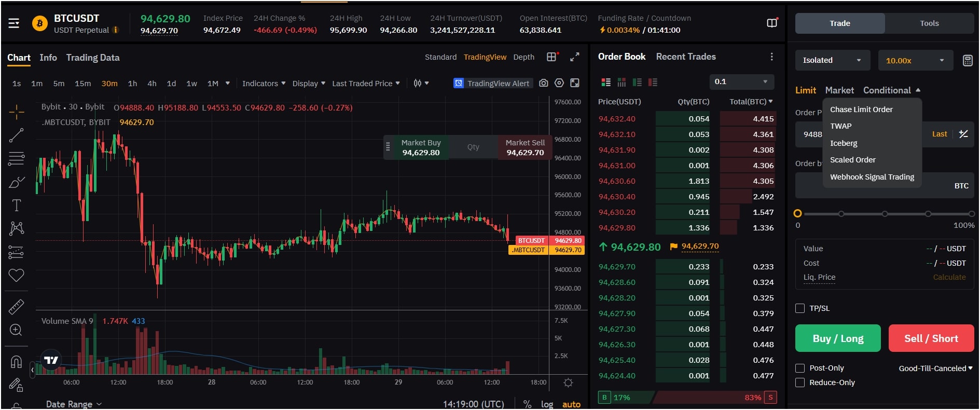Open the Indicators dropdown
The height and width of the screenshot is (410, 980).
point(264,84)
